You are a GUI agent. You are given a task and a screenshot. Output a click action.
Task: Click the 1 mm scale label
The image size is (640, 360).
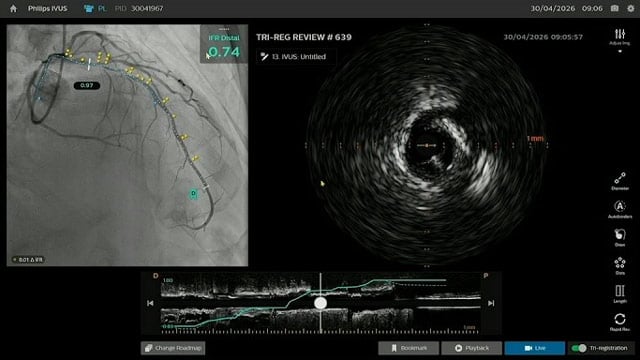tap(535, 138)
